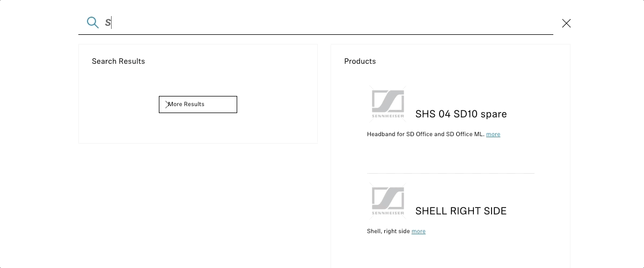Open the SHS 04 SD10 spare product title
The image size is (644, 268).
pos(461,114)
